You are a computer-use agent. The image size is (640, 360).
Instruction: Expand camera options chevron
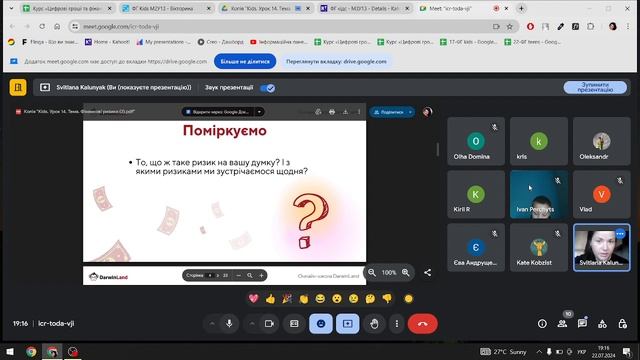point(252,324)
